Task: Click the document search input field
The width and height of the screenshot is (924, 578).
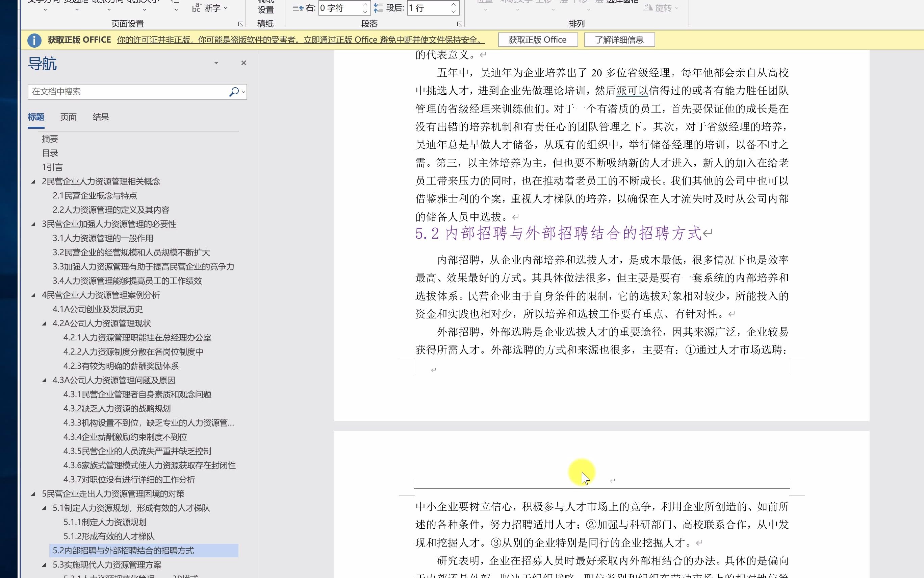Action: pos(128,92)
